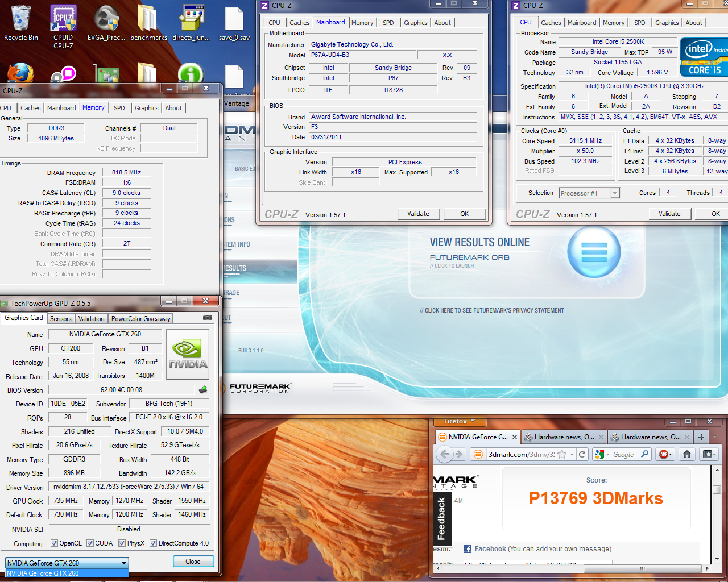Click the NVIDIA logo in GPU-Z

[x=188, y=354]
